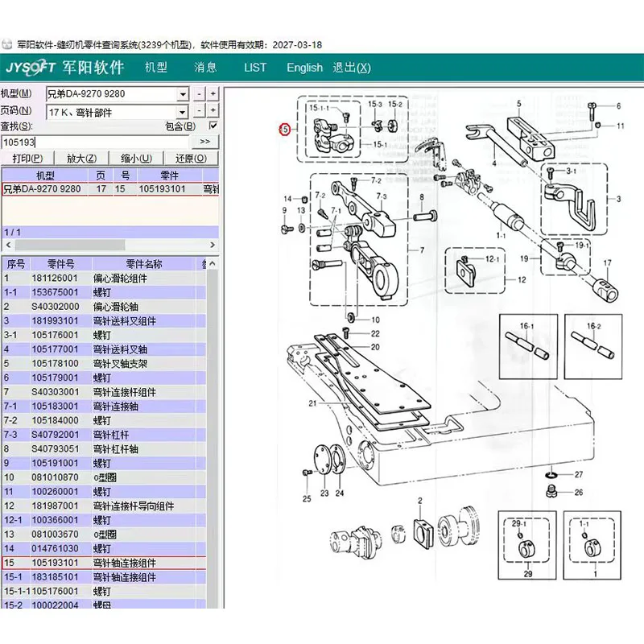Screen dimensions: 644x644
Task: Click the 16-1 pin inset diagram
Action: click(528, 347)
